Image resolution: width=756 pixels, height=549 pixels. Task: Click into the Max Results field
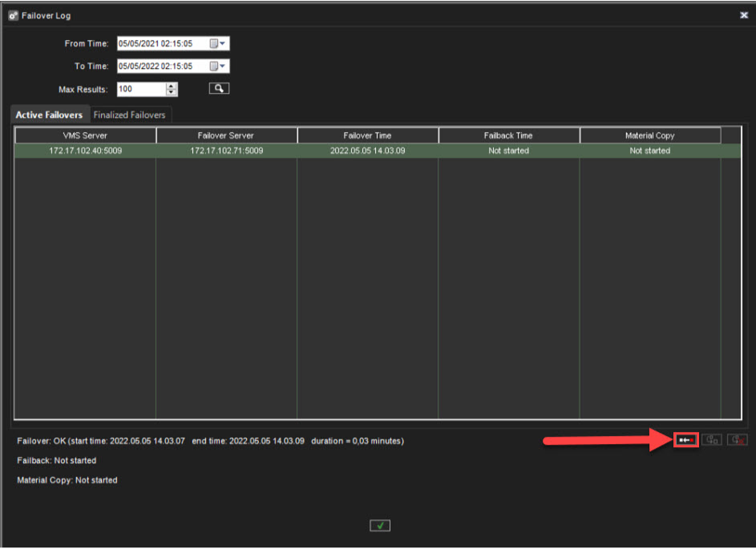(x=140, y=89)
